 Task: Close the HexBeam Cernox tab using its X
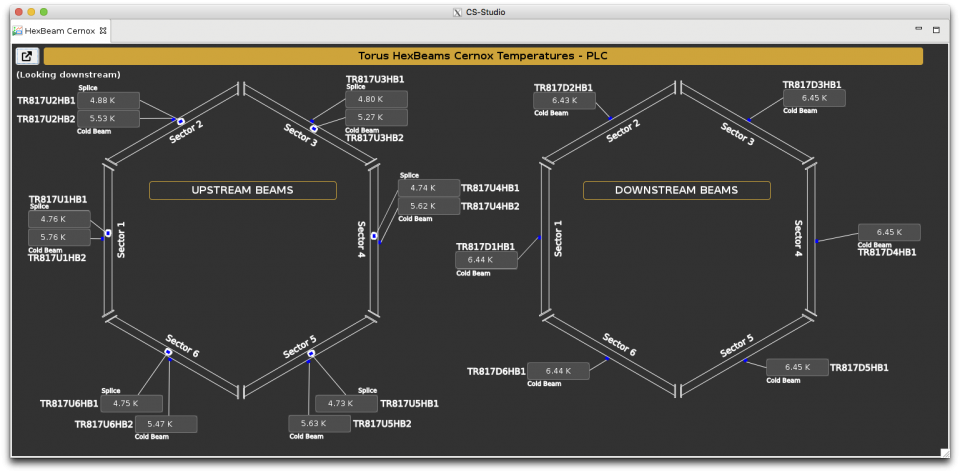(103, 31)
